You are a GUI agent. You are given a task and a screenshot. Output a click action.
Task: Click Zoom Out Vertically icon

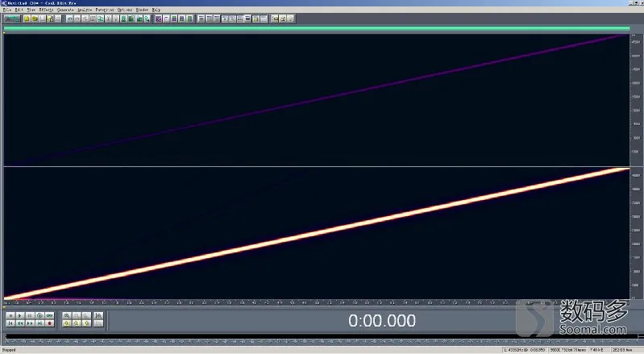pyautogui.click(x=98, y=323)
